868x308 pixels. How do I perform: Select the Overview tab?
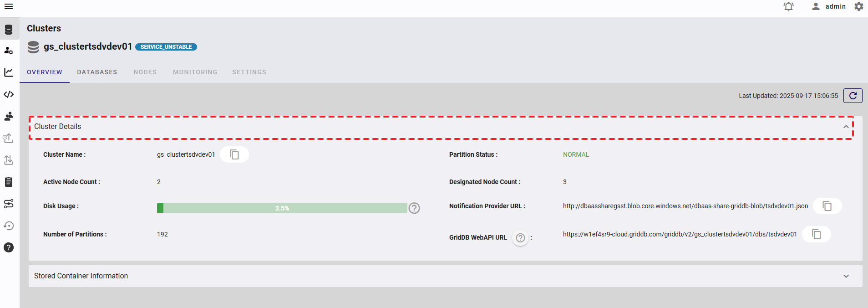(45, 72)
